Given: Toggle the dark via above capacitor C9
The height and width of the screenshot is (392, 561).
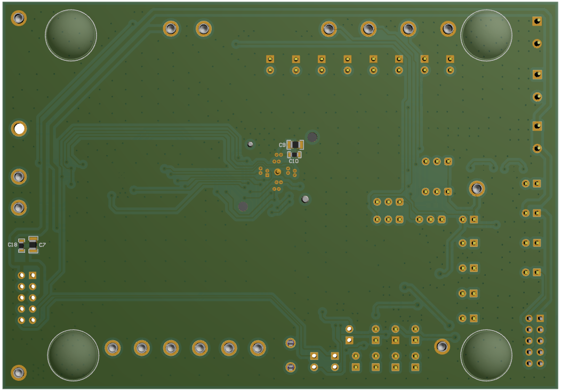Looking at the screenshot, I should click(x=312, y=136).
